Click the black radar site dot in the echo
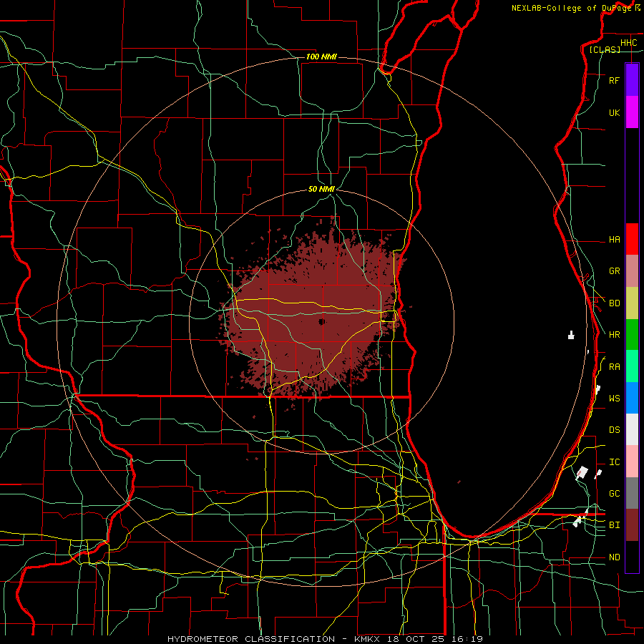The width and height of the screenshot is (644, 644). 321,321
